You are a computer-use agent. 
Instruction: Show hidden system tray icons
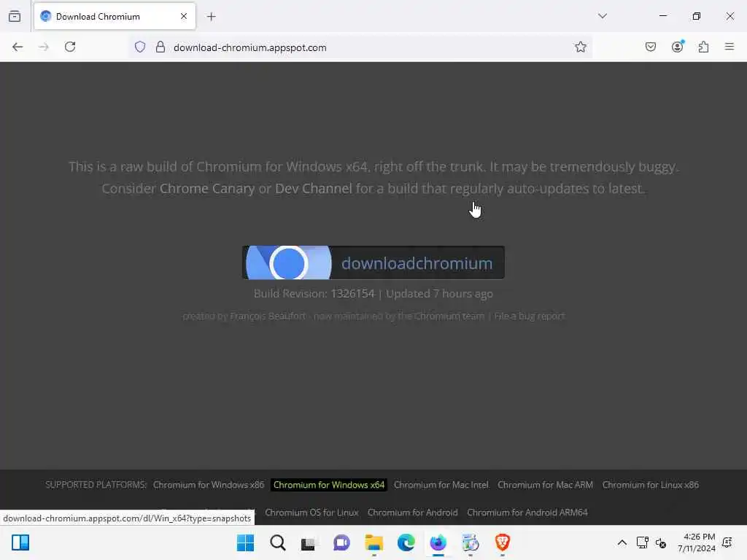(x=622, y=542)
